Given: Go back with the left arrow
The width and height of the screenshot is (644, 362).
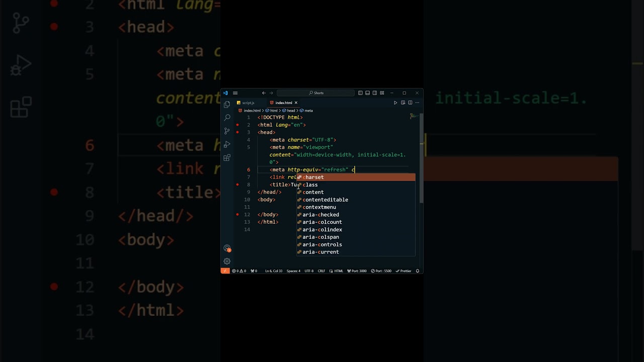Looking at the screenshot, I should (x=264, y=93).
